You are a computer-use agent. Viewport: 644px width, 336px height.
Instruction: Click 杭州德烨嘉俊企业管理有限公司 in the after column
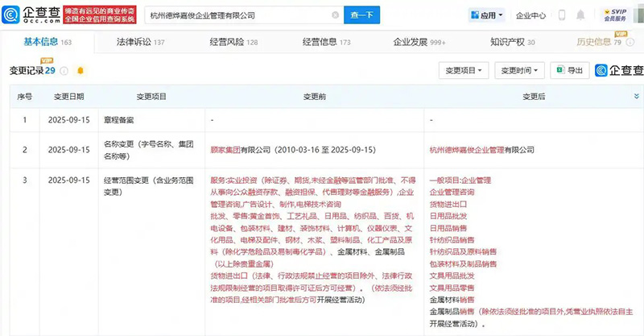(481, 150)
